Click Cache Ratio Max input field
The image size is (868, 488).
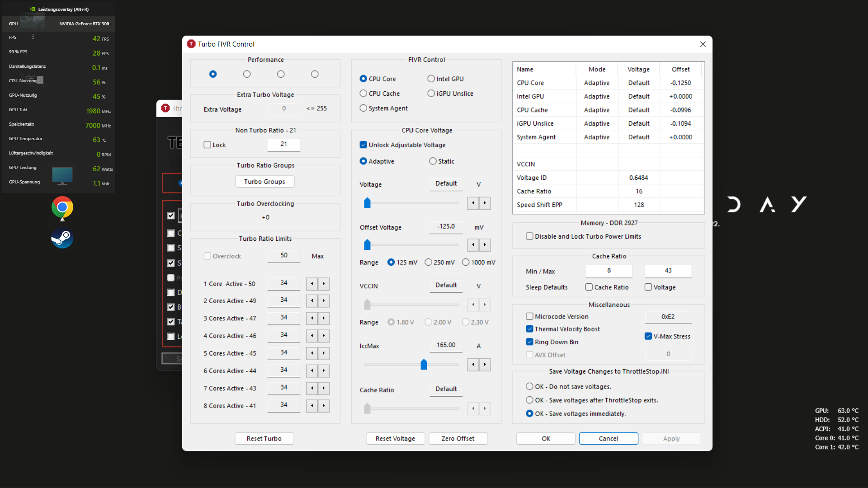pos(668,271)
